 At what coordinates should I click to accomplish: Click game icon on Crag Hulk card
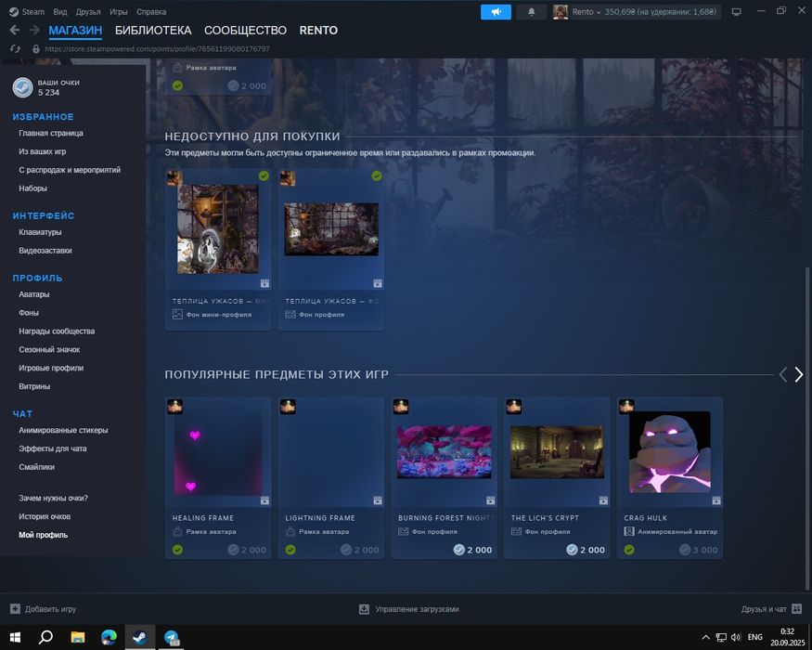(x=626, y=407)
